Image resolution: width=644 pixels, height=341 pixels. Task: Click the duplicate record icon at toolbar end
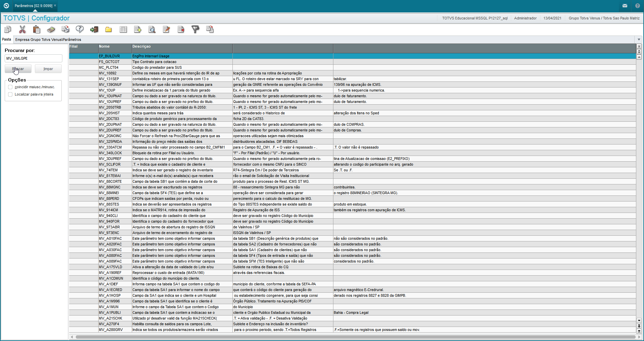(210, 30)
